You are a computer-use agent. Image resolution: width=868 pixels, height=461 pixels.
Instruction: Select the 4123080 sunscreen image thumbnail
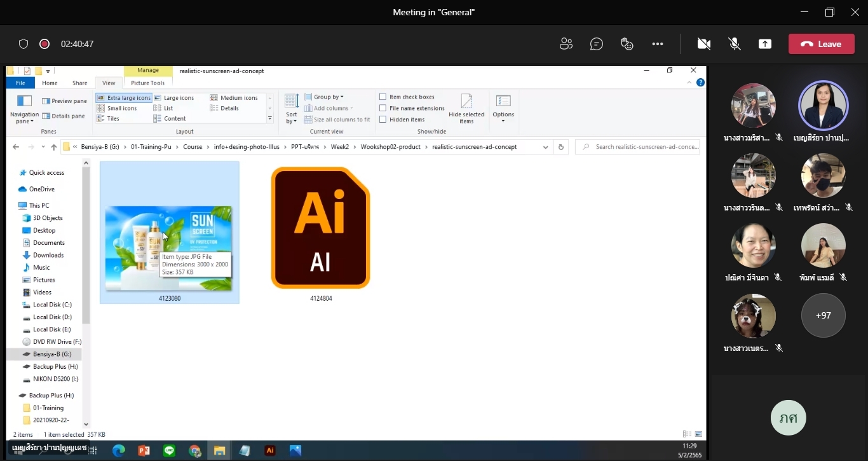click(169, 248)
